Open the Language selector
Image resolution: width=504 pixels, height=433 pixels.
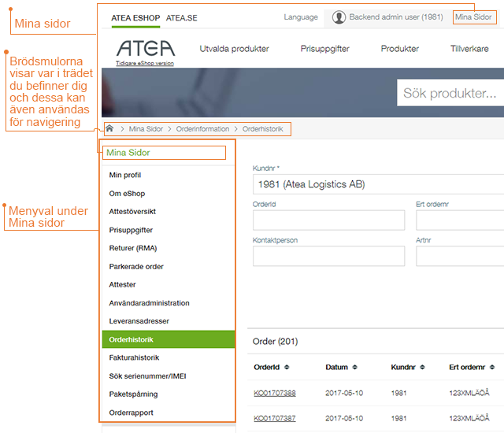pos(301,17)
